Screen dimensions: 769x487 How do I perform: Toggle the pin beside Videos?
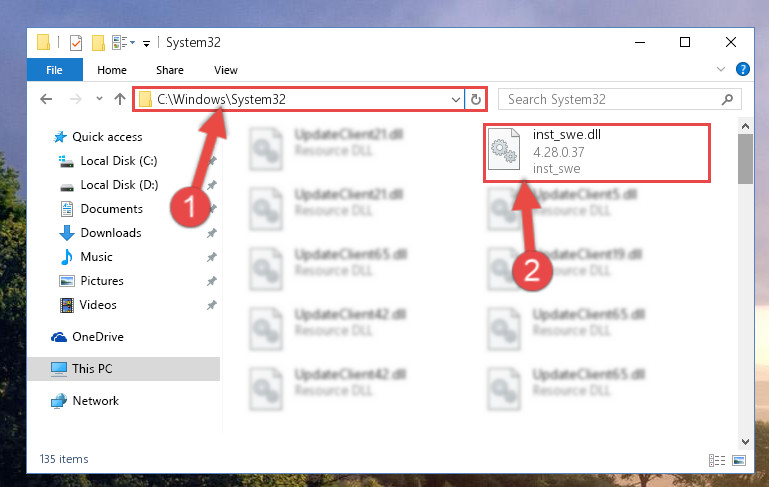click(211, 305)
